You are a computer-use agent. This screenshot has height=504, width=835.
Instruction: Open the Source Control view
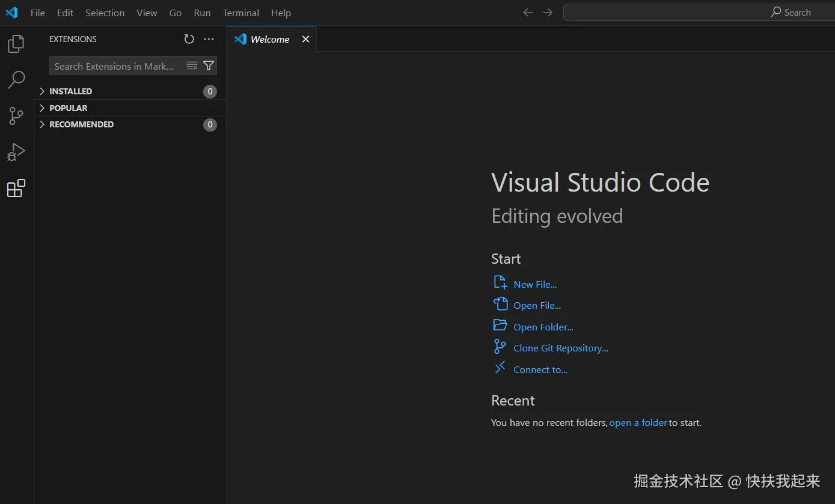pyautogui.click(x=16, y=116)
